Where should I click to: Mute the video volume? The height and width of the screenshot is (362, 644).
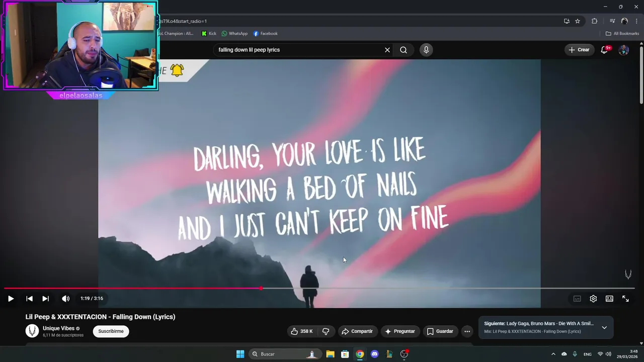[65, 299]
